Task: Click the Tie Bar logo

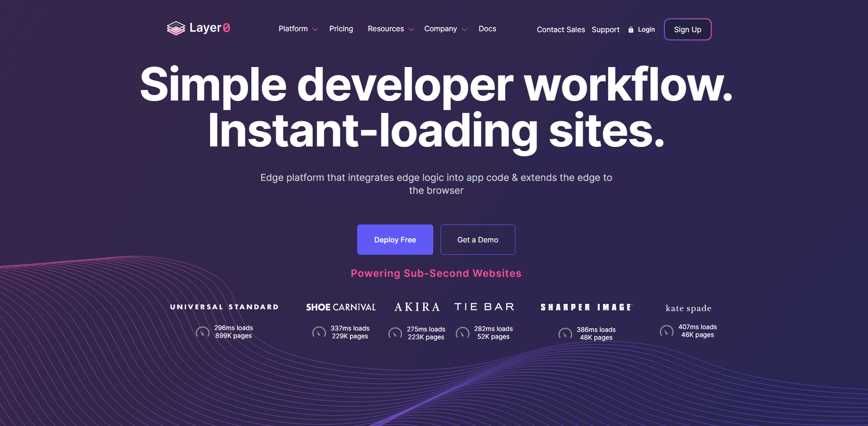Action: coord(484,307)
